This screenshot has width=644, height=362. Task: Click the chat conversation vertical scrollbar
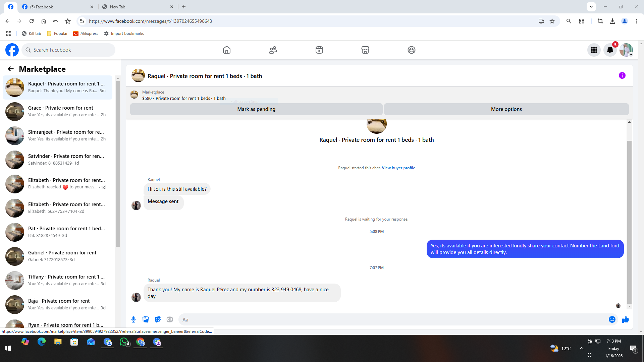pyautogui.click(x=629, y=221)
